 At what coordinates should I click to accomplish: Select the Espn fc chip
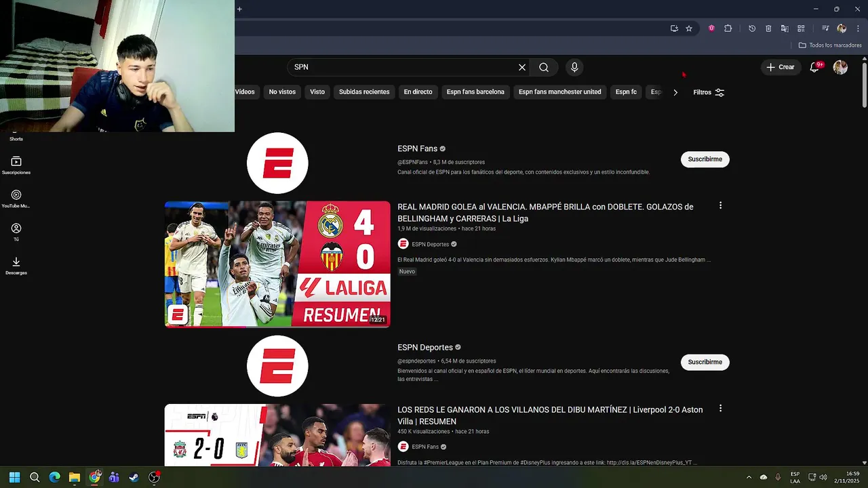[626, 92]
